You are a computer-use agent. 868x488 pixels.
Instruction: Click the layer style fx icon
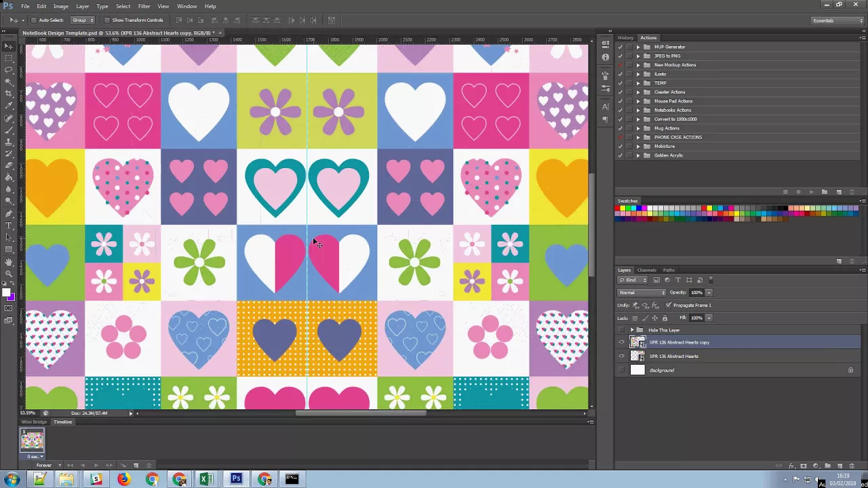click(791, 466)
